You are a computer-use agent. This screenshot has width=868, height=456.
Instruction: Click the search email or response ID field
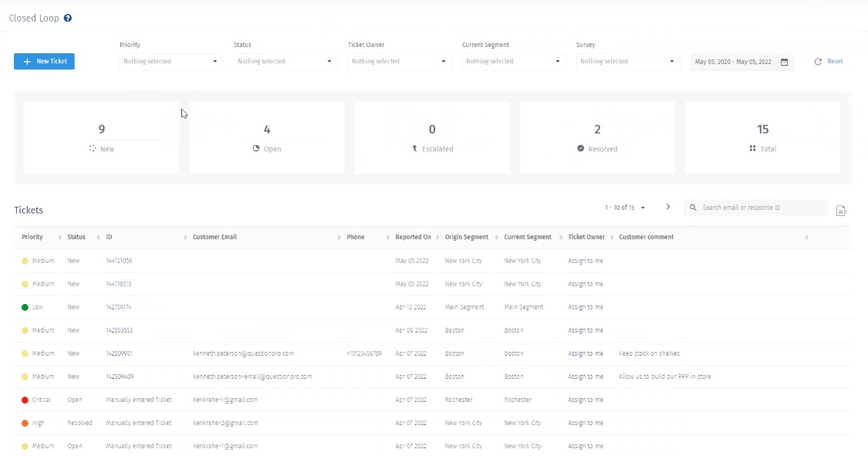(760, 208)
